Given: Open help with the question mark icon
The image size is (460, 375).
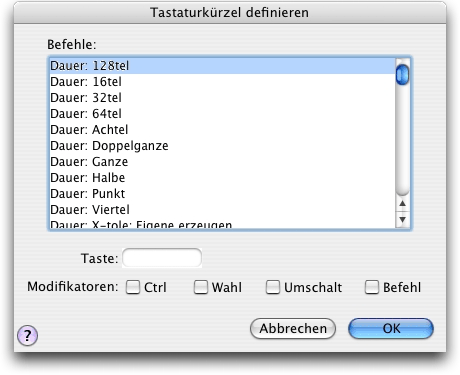Looking at the screenshot, I should tap(27, 335).
